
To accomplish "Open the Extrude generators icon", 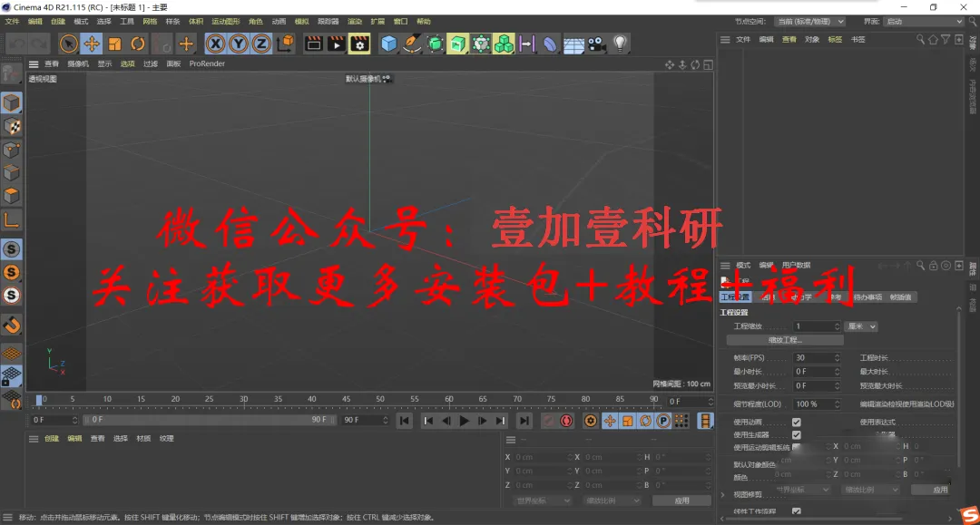I will click(457, 44).
